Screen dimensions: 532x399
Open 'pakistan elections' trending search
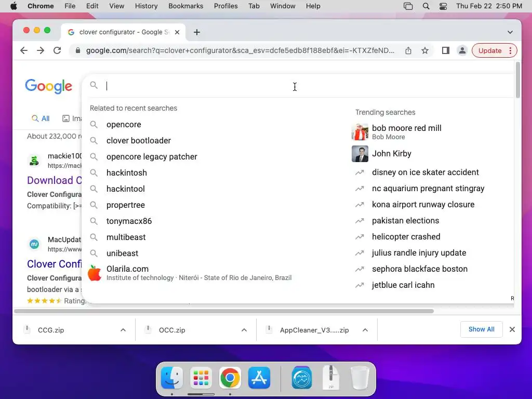pos(405,220)
